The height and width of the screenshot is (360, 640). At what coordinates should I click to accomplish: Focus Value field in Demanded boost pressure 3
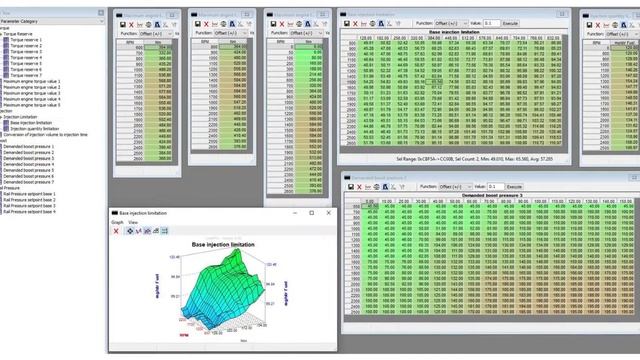coord(496,187)
